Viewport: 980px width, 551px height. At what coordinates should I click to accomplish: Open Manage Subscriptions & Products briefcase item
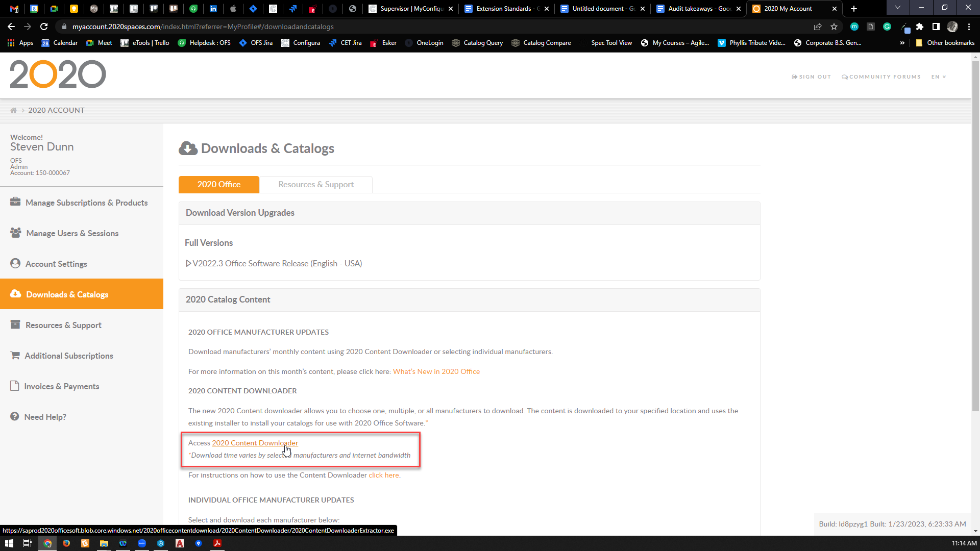(x=86, y=203)
